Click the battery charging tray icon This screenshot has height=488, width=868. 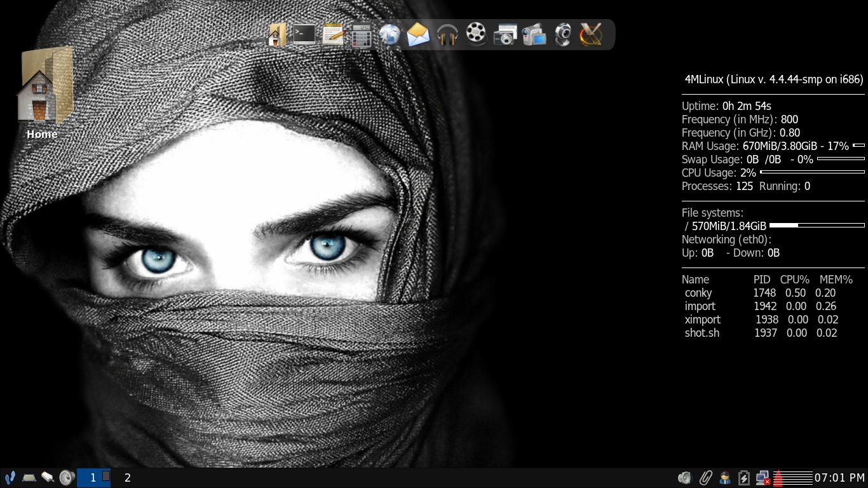[x=744, y=478]
